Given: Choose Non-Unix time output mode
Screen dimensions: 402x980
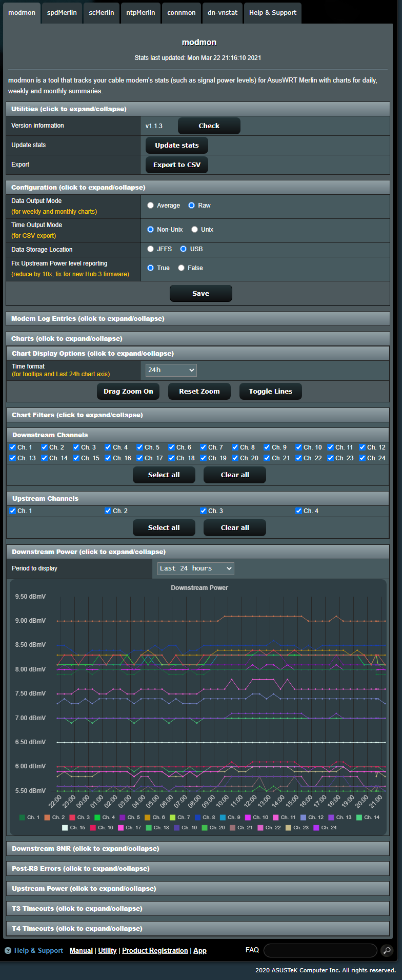Looking at the screenshot, I should click(151, 230).
